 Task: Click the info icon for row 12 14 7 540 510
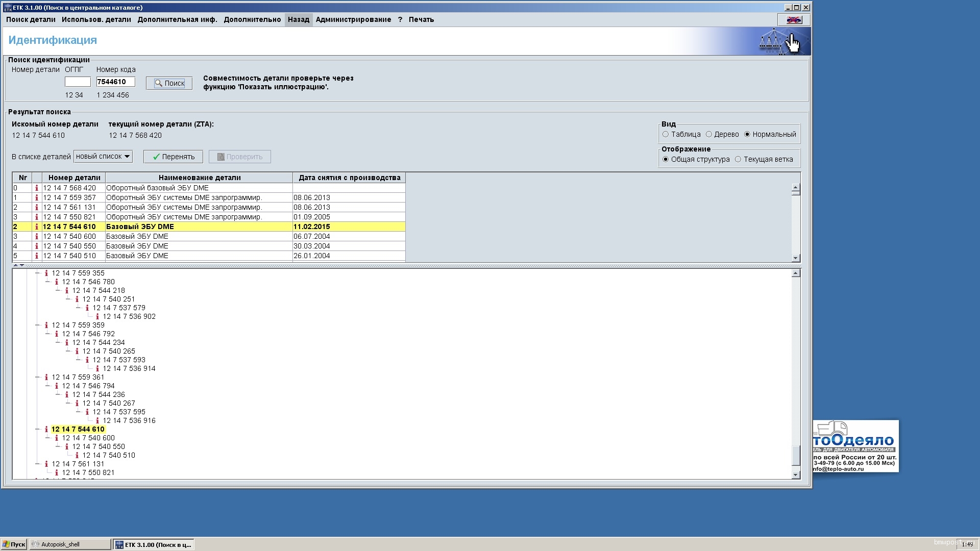pos(36,256)
